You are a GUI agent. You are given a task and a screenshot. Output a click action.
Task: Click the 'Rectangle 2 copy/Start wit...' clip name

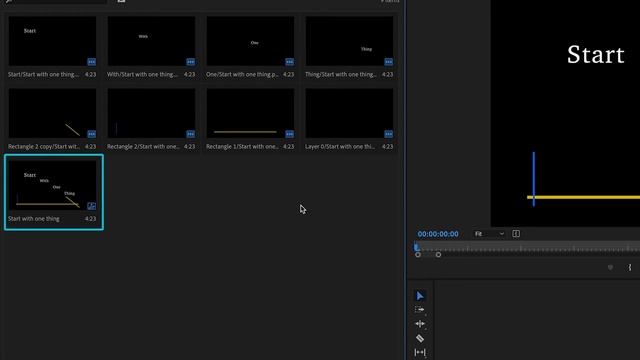point(44,147)
